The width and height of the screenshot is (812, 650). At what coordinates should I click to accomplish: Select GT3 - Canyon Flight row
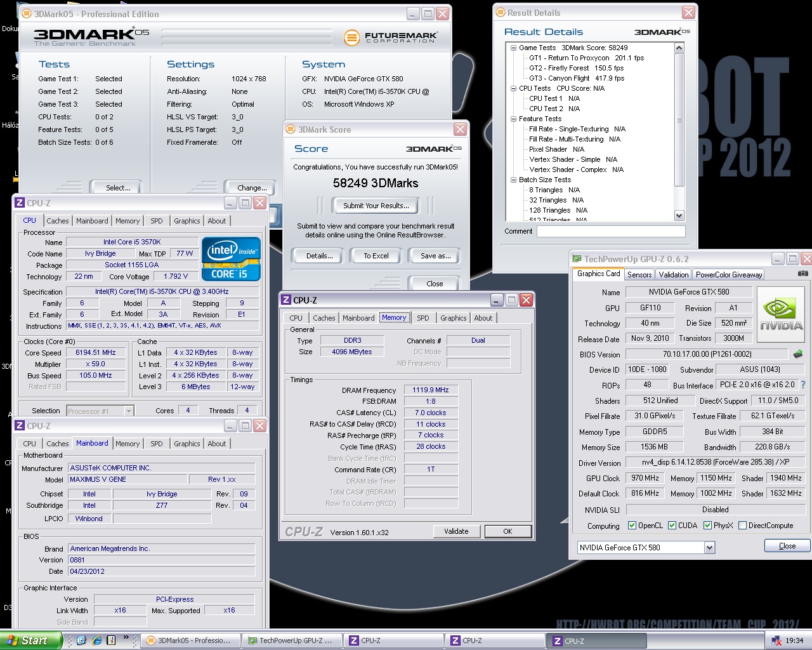(x=577, y=78)
